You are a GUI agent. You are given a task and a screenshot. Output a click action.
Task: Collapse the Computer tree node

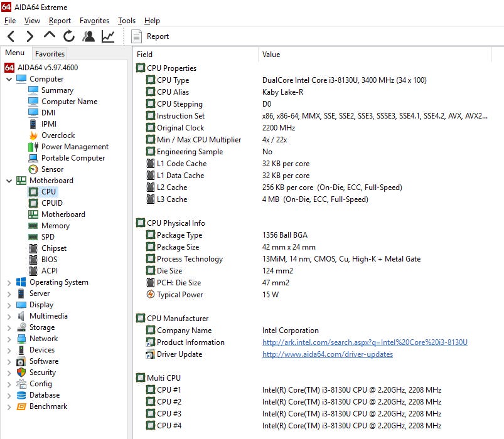click(x=9, y=79)
